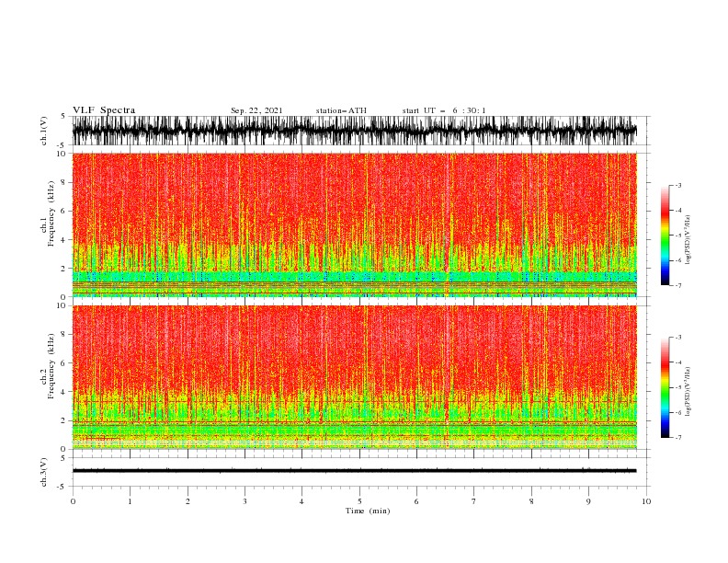Select the "Time (min)" axis label
Screen dimensions: 728x563
[368, 511]
